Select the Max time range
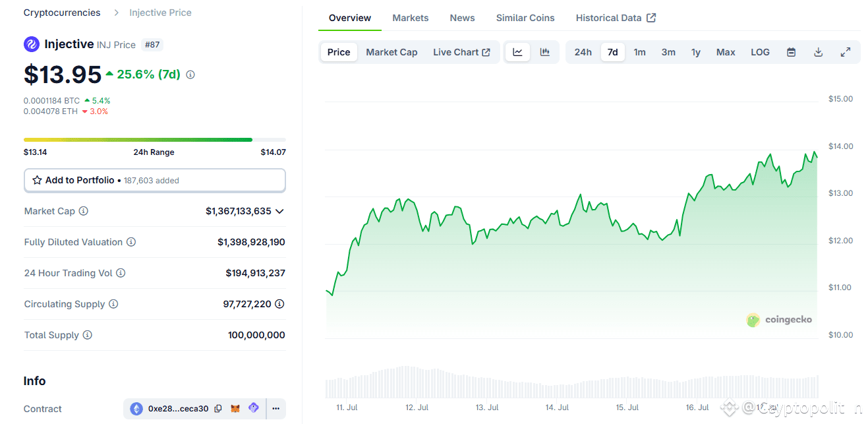 point(726,52)
